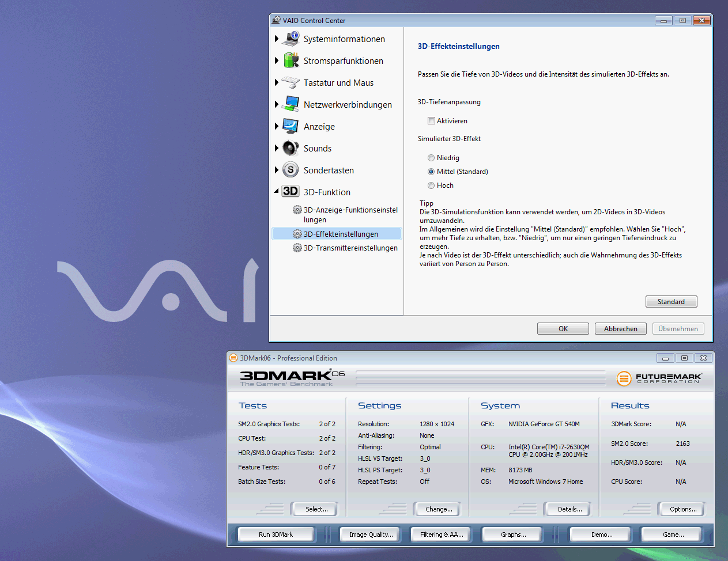Open the Image Quality... dialog
The image size is (728, 561).
(371, 535)
